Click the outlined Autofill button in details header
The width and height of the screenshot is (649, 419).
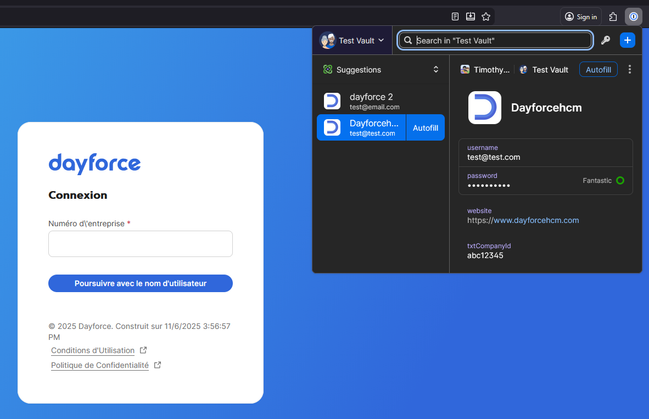coord(598,70)
